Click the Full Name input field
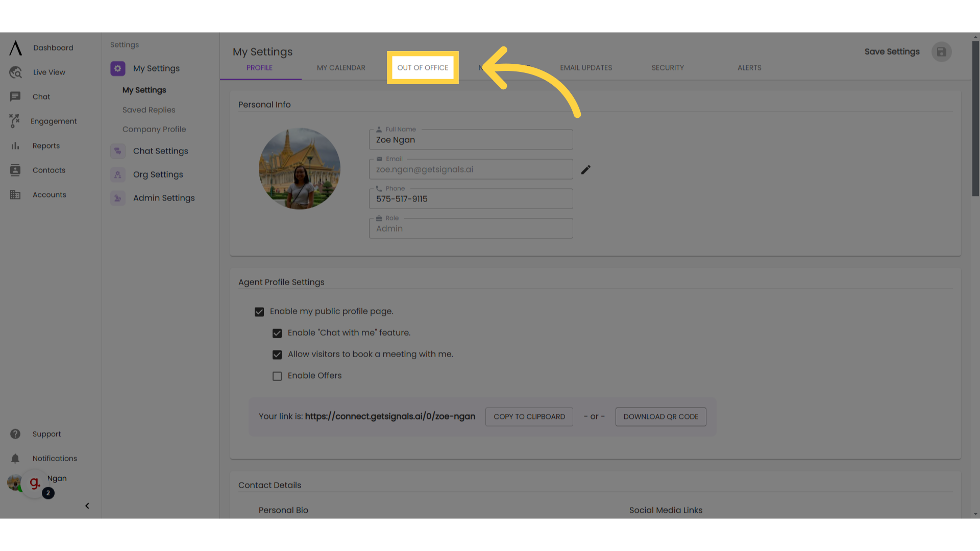 (471, 139)
